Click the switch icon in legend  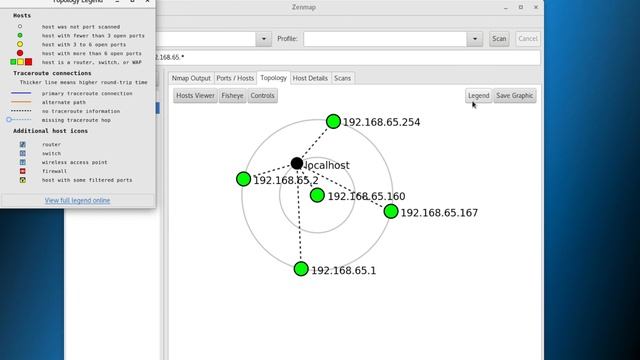[x=23, y=153]
